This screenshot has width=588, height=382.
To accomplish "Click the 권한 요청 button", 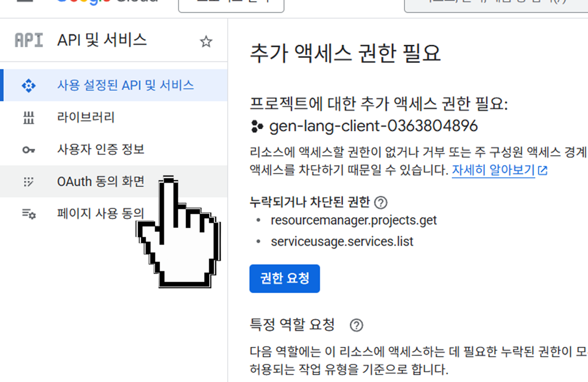I will coord(284,278).
